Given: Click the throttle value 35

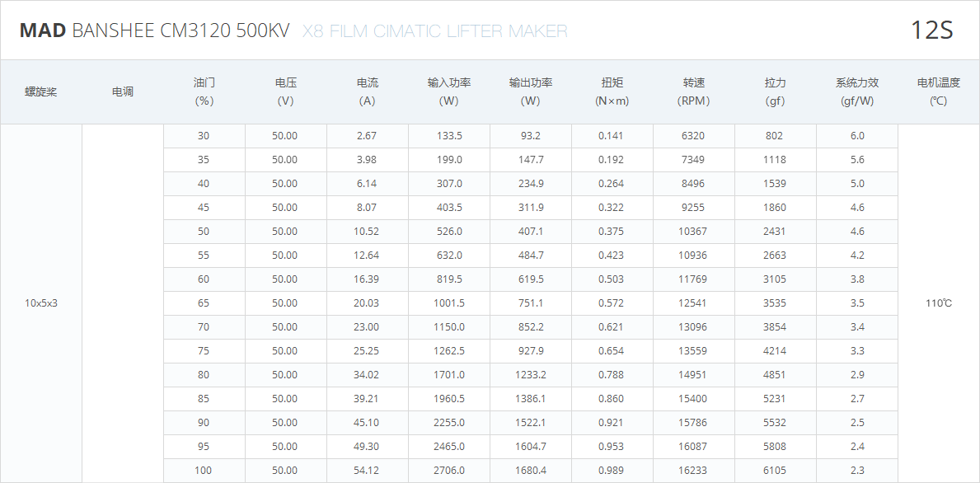Looking at the screenshot, I should point(204,159).
